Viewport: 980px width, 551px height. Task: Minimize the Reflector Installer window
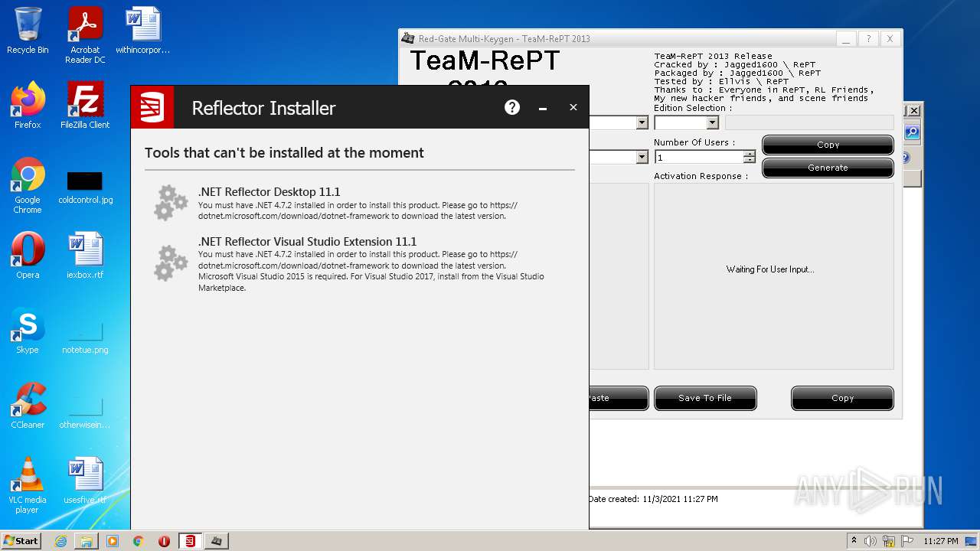(x=543, y=108)
